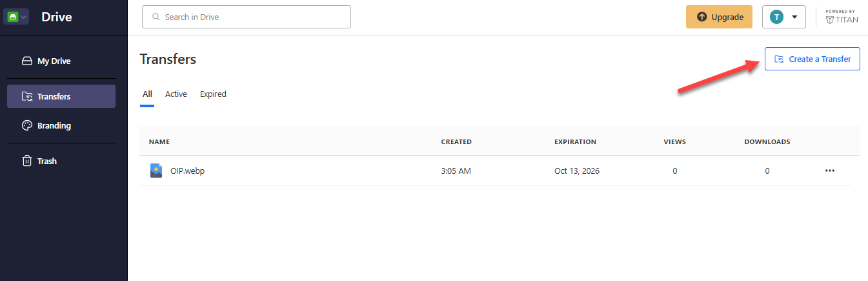Switch to the Active tab
The image size is (868, 281).
click(x=176, y=94)
